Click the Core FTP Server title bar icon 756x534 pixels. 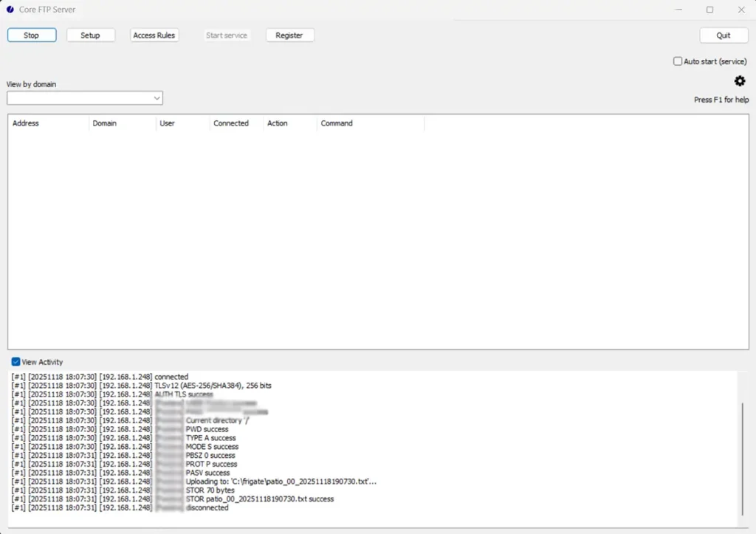[x=9, y=9]
